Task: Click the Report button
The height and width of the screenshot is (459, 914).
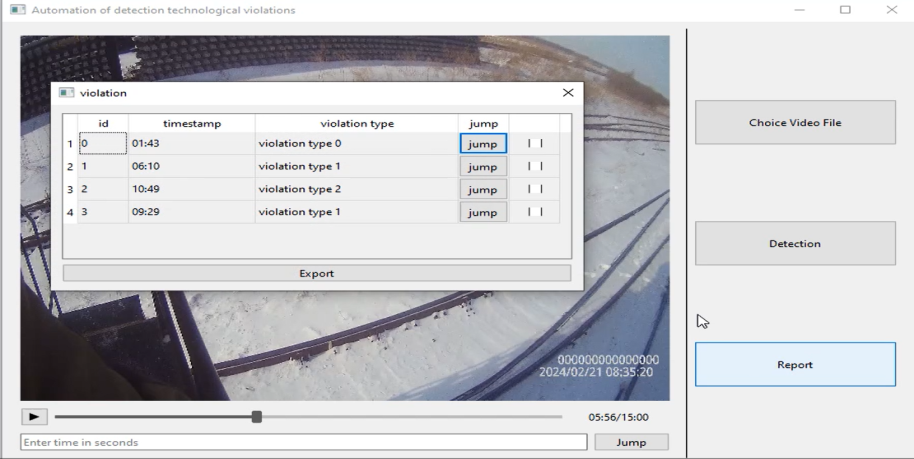Action: pos(795,365)
